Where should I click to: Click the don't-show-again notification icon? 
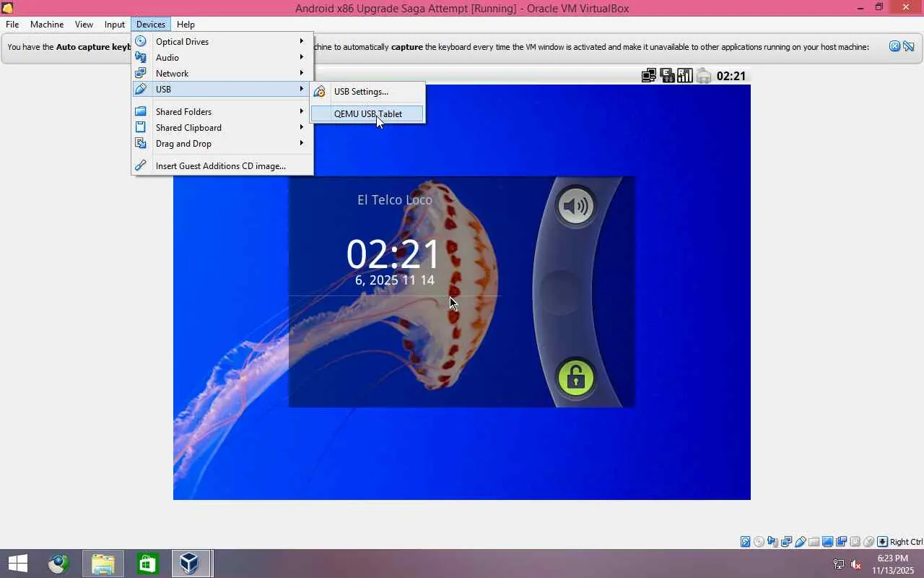pyautogui.click(x=908, y=46)
